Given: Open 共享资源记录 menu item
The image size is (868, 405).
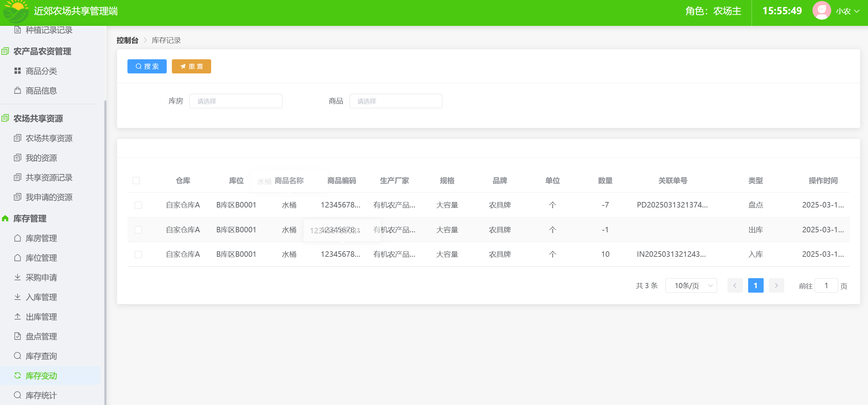Looking at the screenshot, I should click(x=49, y=178).
